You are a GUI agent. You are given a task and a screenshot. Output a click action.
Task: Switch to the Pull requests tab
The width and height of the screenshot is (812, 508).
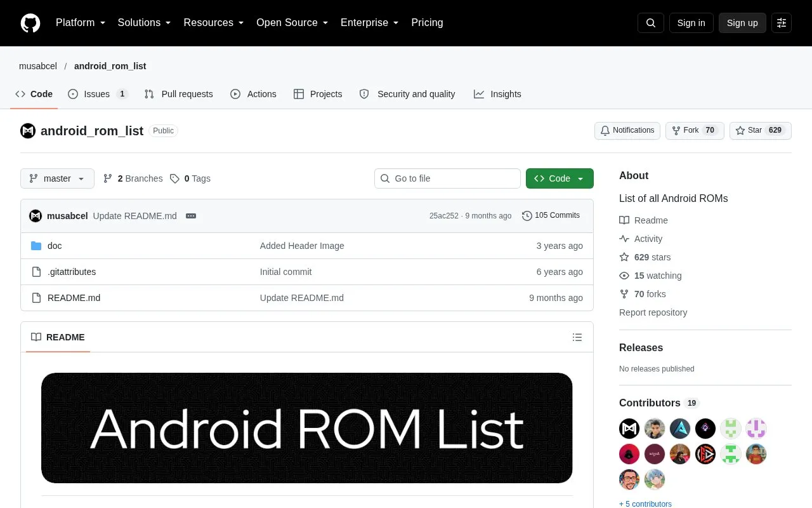[x=178, y=94]
